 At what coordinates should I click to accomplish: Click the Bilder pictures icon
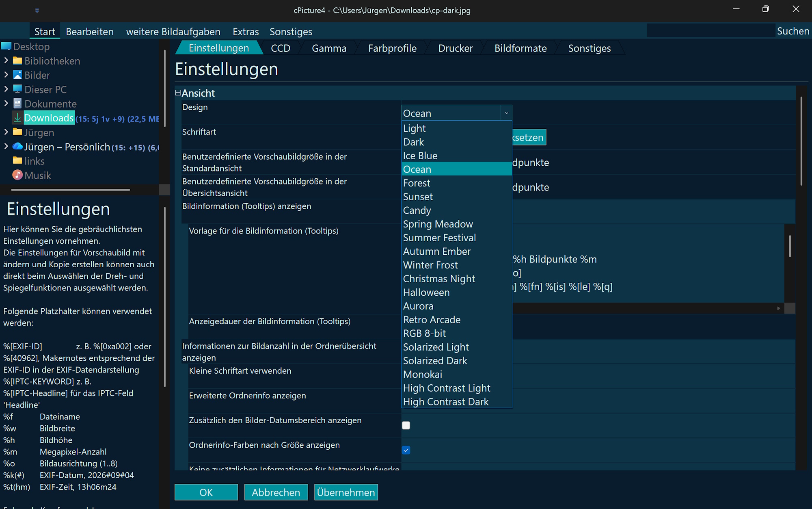(17, 75)
